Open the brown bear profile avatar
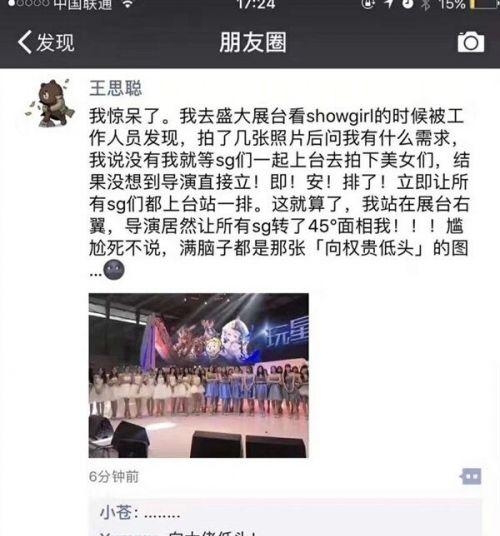This screenshot has height=536, width=500. coord(51,103)
